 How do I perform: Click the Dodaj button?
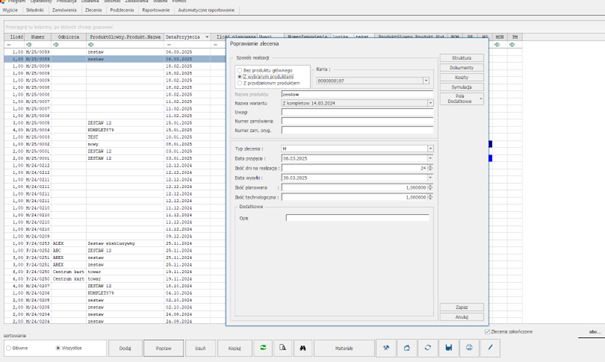point(125,348)
